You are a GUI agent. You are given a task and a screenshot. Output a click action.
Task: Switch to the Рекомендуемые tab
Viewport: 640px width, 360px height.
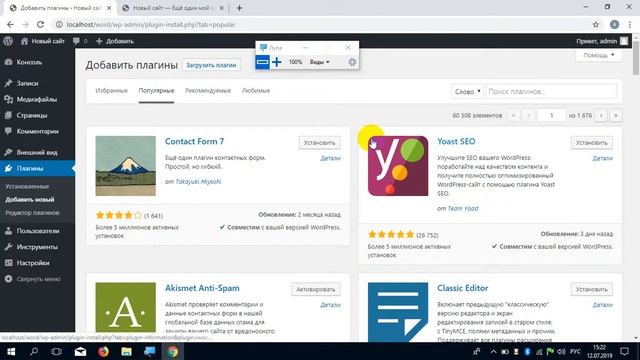(x=208, y=91)
